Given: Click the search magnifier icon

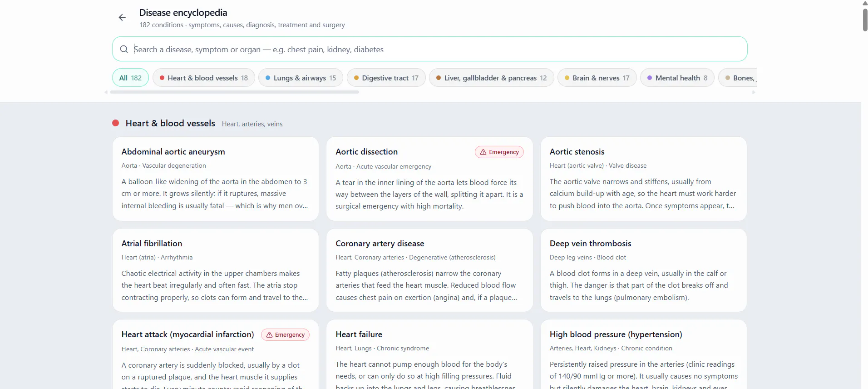Looking at the screenshot, I should click(124, 49).
